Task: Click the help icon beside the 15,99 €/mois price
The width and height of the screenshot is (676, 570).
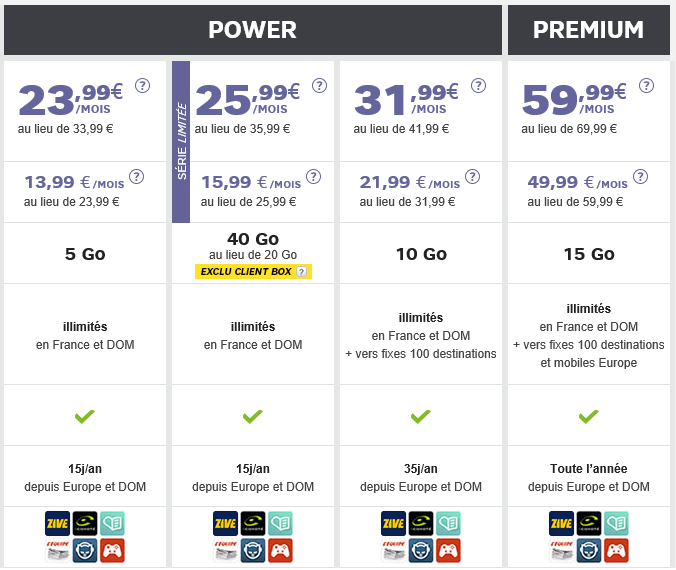Action: pos(313,176)
